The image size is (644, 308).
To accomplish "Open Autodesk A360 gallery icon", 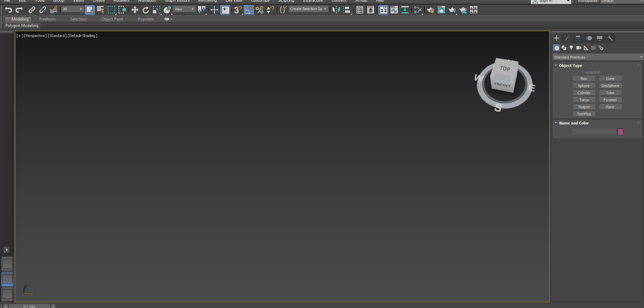I will [x=474, y=10].
